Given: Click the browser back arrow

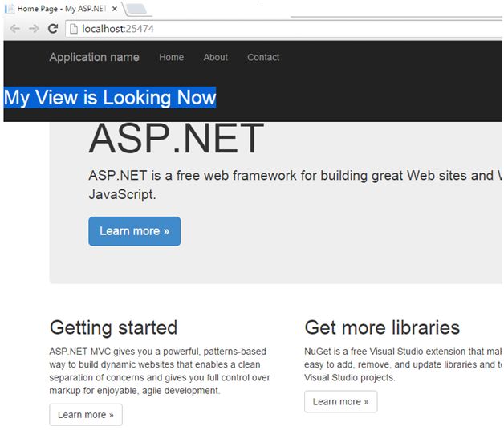Looking at the screenshot, I should [x=15, y=29].
